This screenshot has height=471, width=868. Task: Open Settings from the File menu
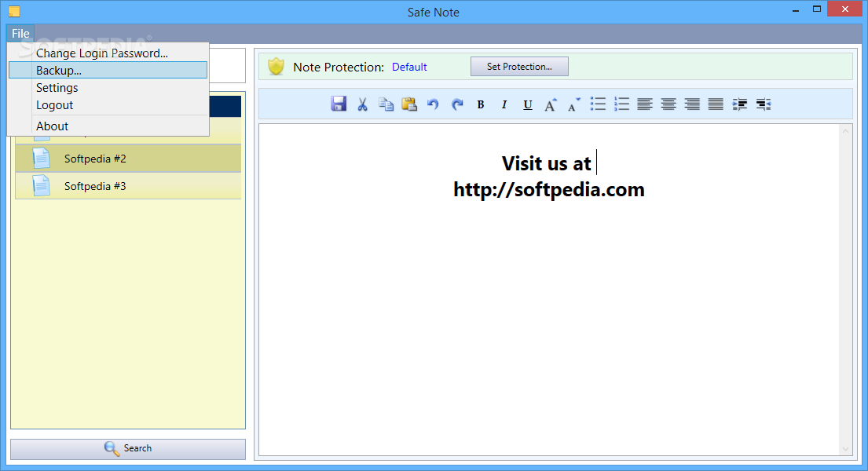[x=108, y=87]
